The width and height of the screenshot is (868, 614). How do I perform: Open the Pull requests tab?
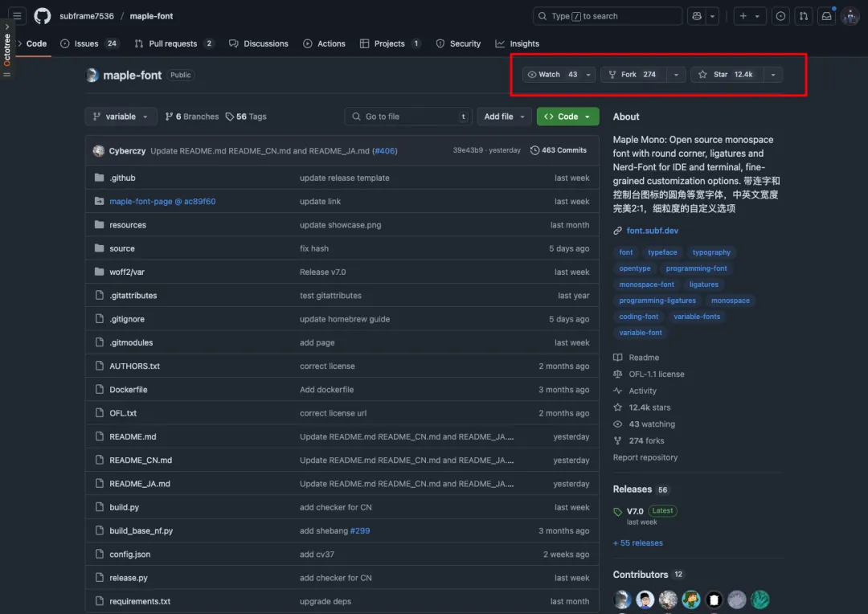[174, 43]
